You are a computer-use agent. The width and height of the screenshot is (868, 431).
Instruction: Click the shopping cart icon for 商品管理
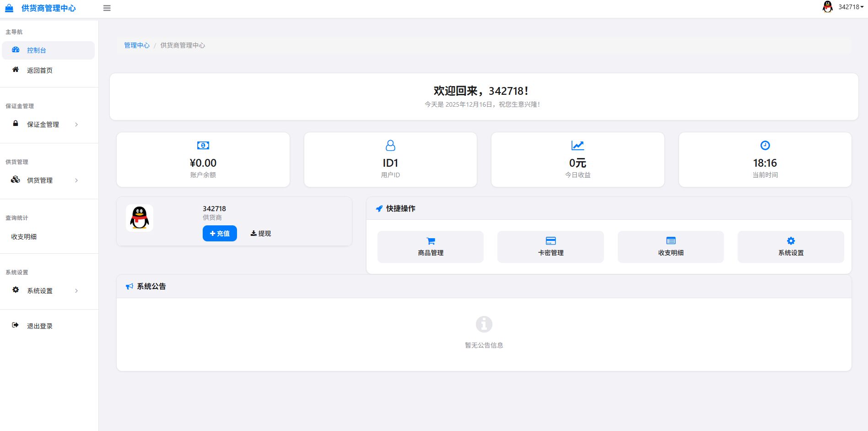coord(431,241)
